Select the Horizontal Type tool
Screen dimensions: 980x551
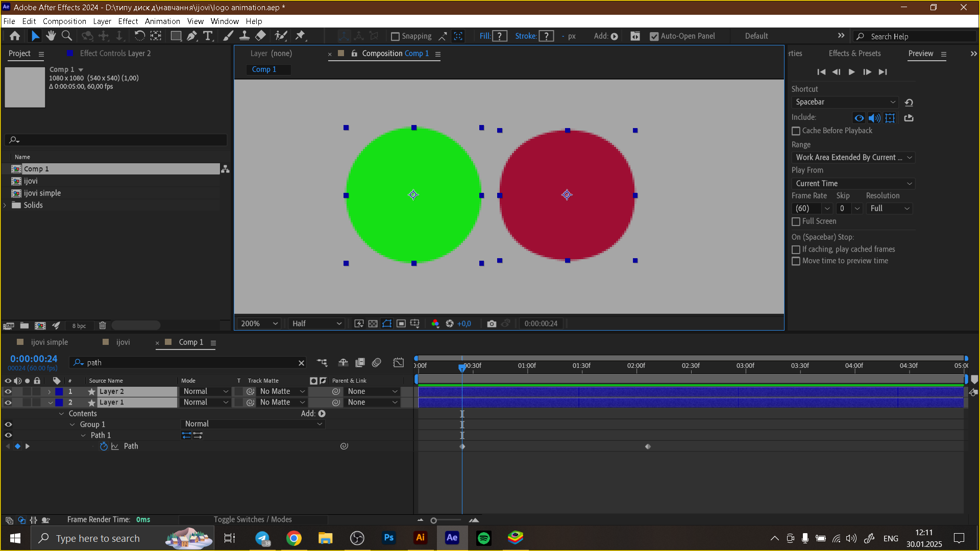click(x=208, y=36)
